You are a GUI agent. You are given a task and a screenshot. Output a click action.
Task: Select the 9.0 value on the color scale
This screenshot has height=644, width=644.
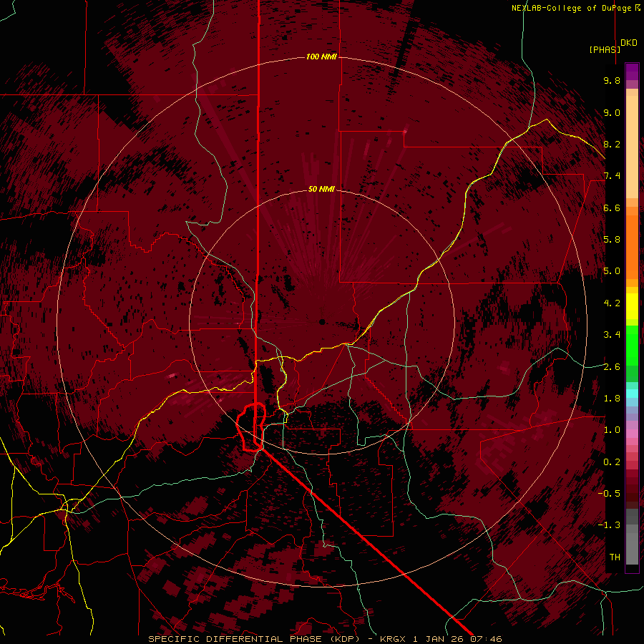pos(612,112)
